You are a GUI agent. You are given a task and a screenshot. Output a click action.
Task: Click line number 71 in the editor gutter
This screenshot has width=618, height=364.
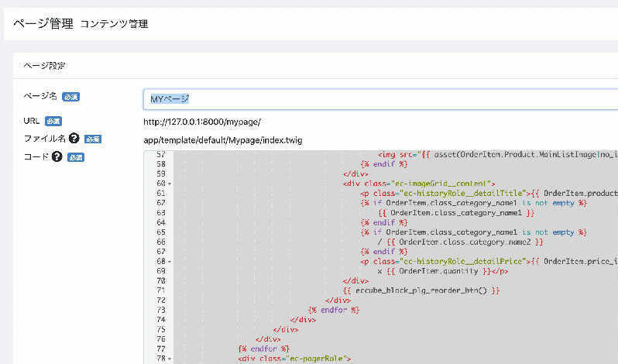(161, 290)
